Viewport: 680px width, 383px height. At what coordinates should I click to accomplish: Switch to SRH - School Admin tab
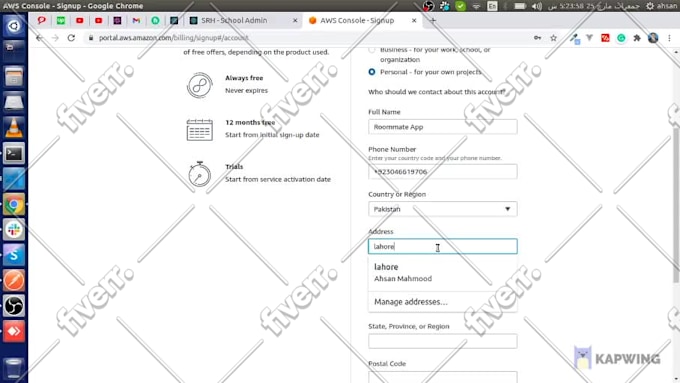point(234,20)
